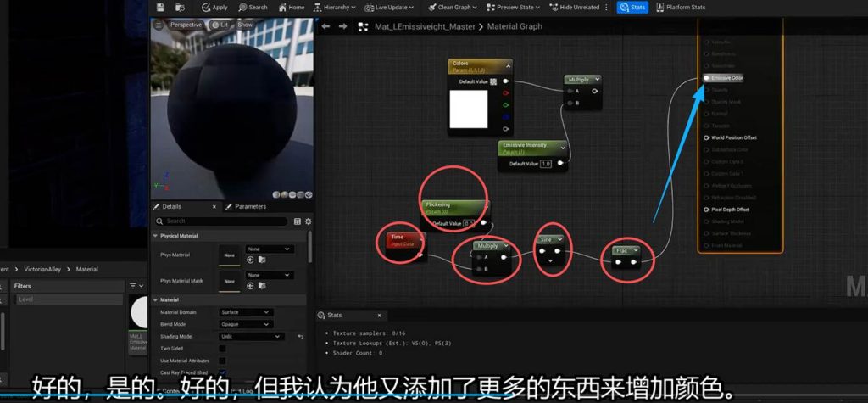Viewport: 868px width, 403px height.
Task: Open the Hierarchy menu
Action: [x=334, y=8]
